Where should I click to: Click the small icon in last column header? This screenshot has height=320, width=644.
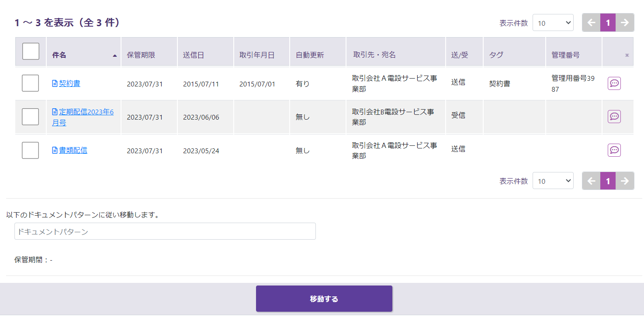(627, 55)
